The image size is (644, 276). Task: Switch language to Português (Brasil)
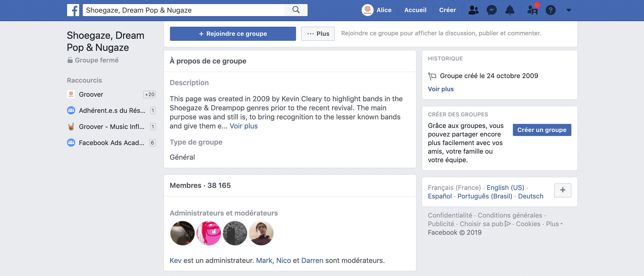pos(485,196)
